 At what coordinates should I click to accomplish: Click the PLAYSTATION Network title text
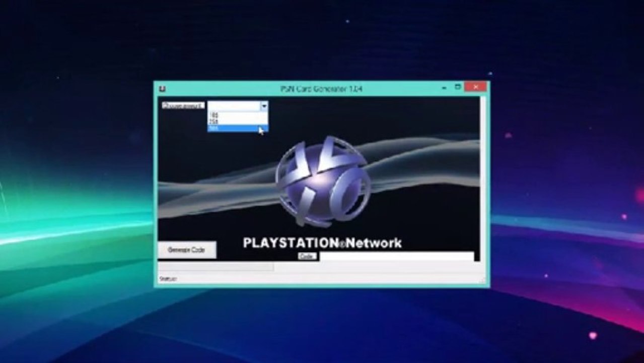(322, 243)
